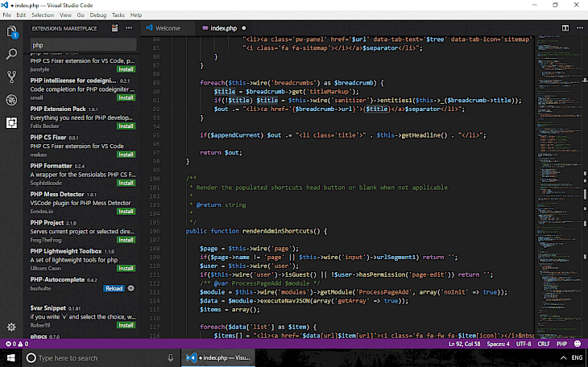Open the Explorer view in activity bar

pyautogui.click(x=11, y=32)
